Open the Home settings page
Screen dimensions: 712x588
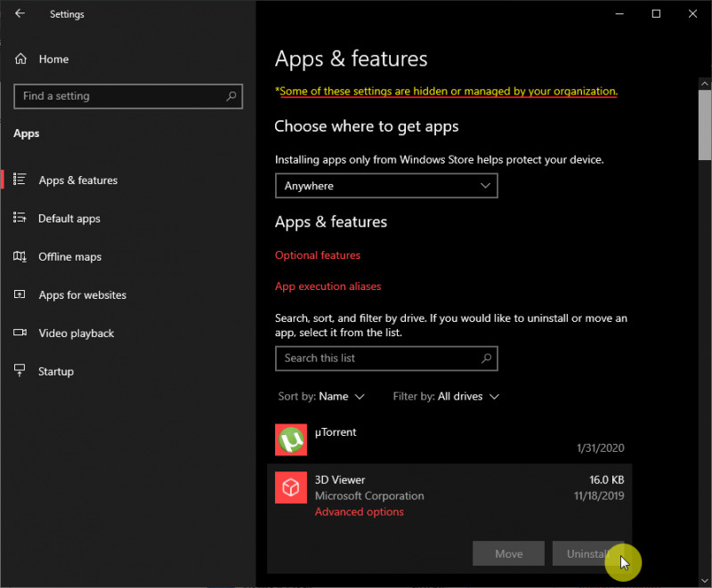pyautogui.click(x=53, y=59)
